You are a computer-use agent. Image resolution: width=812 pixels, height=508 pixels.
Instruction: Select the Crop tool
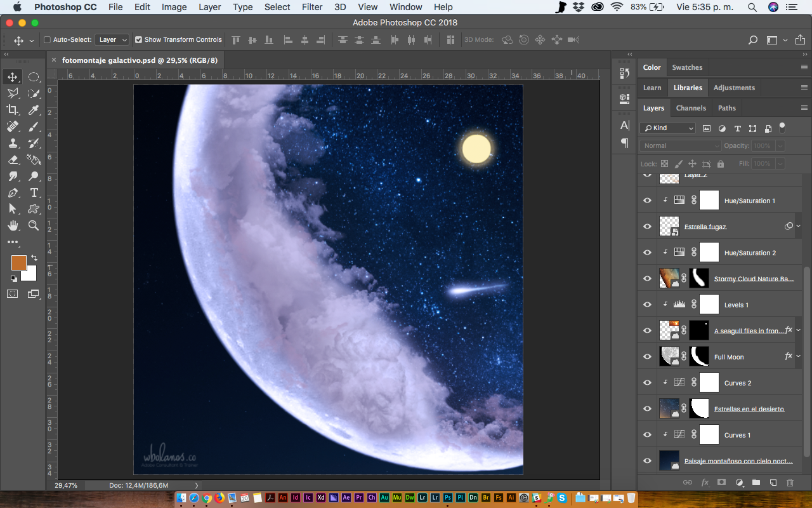[13, 110]
